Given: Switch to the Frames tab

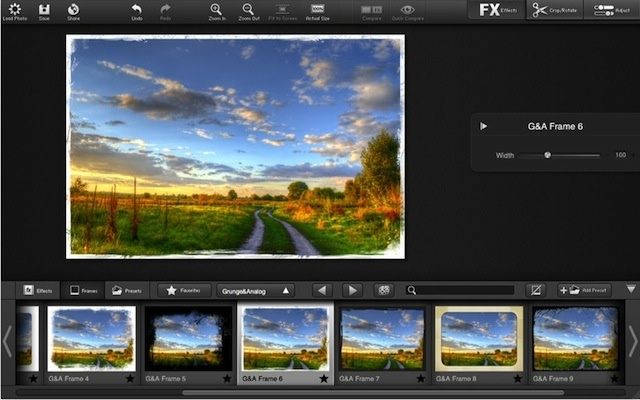Looking at the screenshot, I should click(x=82, y=290).
